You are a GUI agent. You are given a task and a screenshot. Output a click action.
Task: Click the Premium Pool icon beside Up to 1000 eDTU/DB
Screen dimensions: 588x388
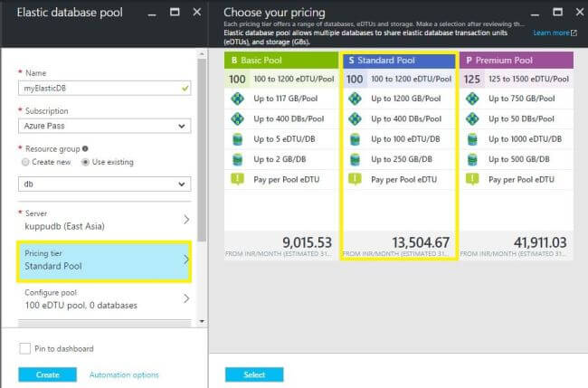pyautogui.click(x=472, y=139)
